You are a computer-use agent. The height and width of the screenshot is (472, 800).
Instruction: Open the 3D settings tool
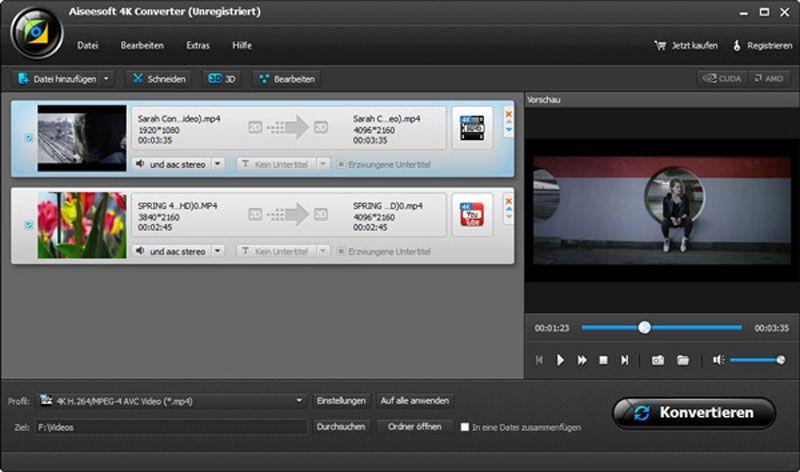click(221, 79)
